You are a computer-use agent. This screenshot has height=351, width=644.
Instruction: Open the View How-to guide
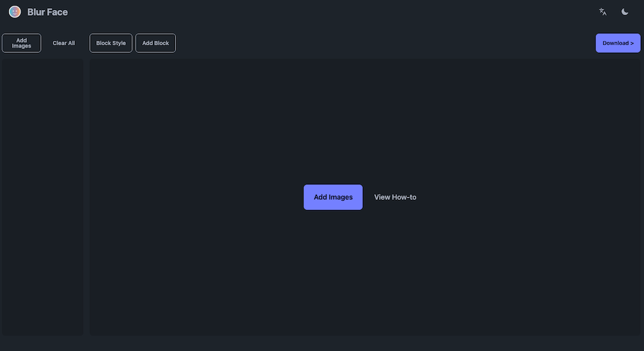click(x=395, y=197)
